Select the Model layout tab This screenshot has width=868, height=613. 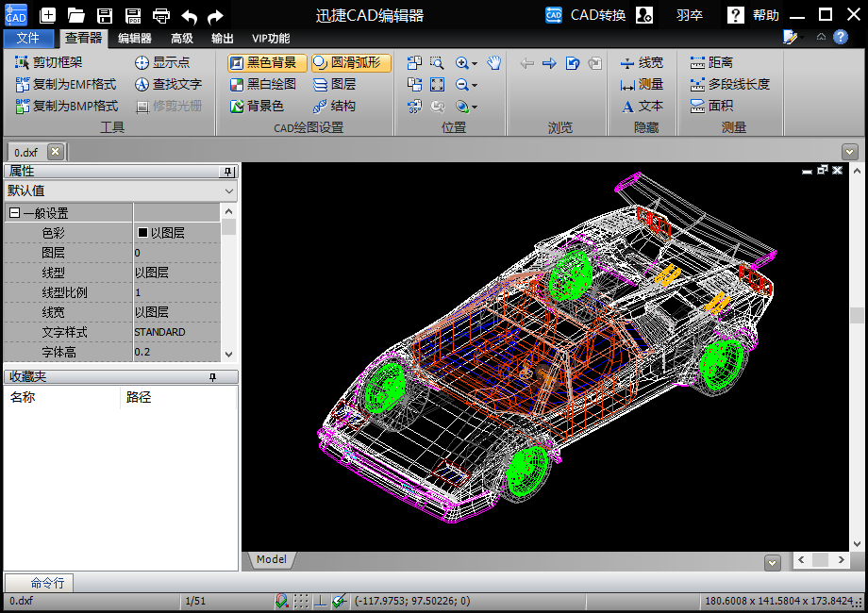pos(272,559)
